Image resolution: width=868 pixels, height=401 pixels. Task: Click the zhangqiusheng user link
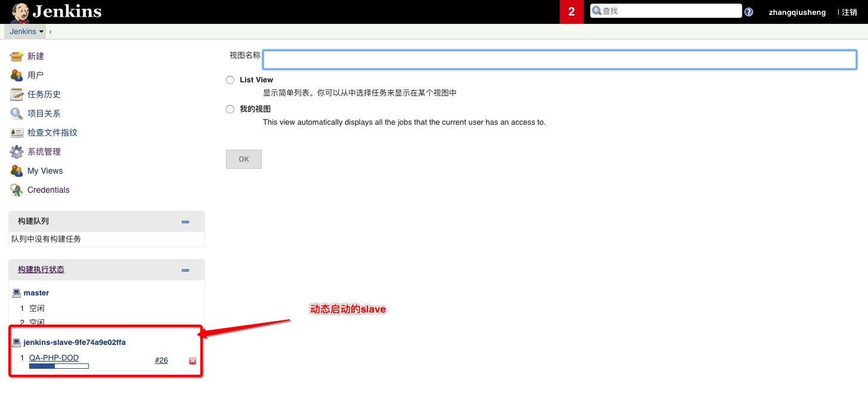(x=797, y=12)
